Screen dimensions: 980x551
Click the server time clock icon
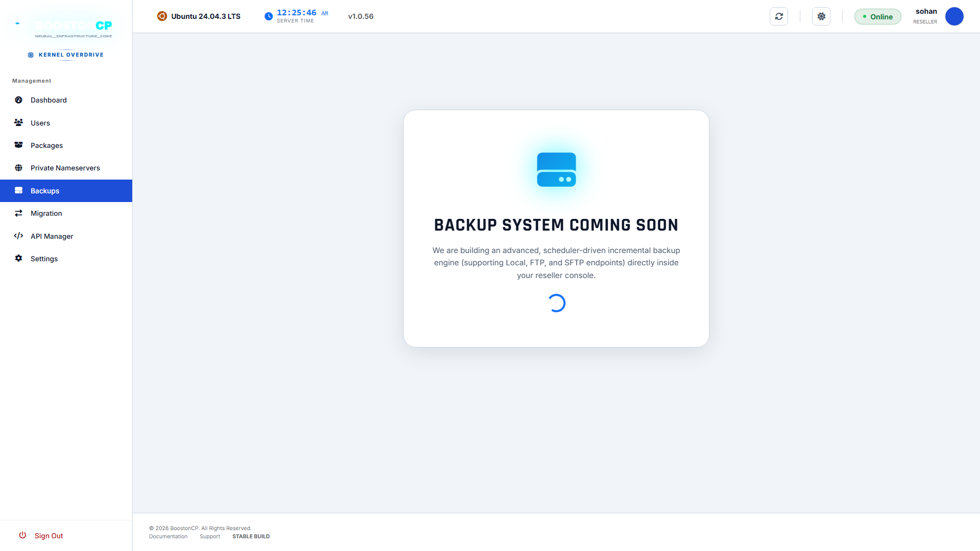pyautogui.click(x=268, y=16)
